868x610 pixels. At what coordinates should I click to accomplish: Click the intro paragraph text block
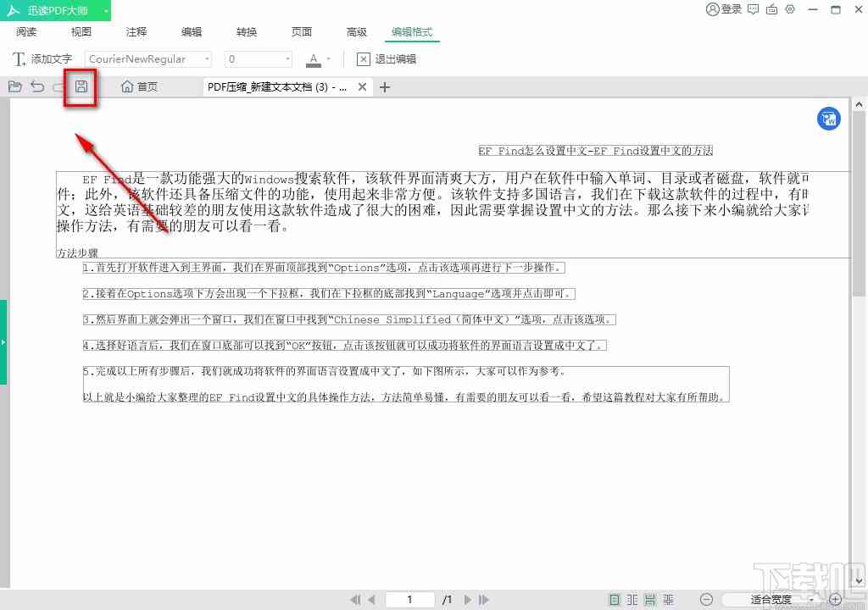point(431,202)
